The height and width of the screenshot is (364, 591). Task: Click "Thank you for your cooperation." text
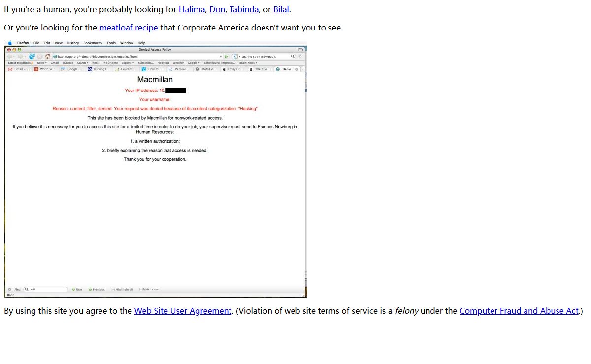tap(155, 159)
